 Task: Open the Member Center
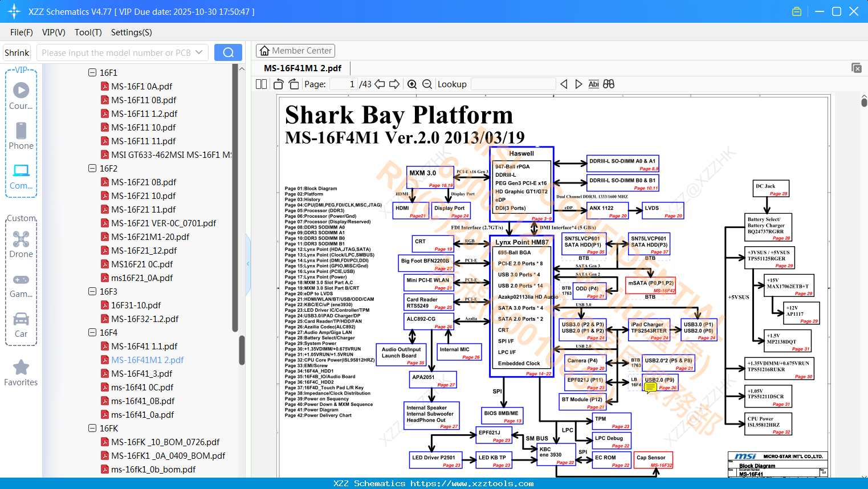pyautogui.click(x=296, y=51)
